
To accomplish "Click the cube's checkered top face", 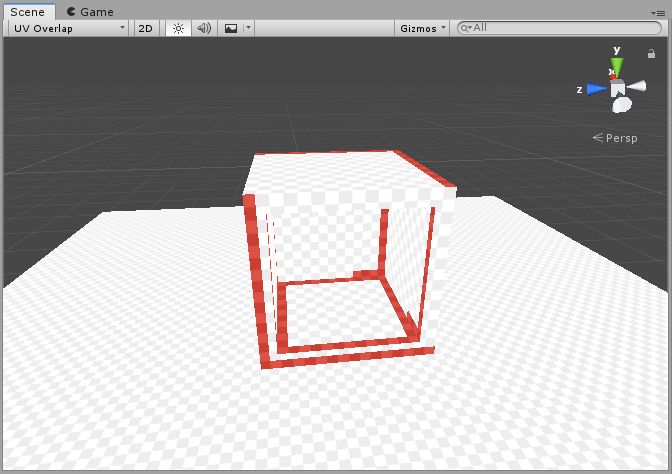I will (x=340, y=175).
